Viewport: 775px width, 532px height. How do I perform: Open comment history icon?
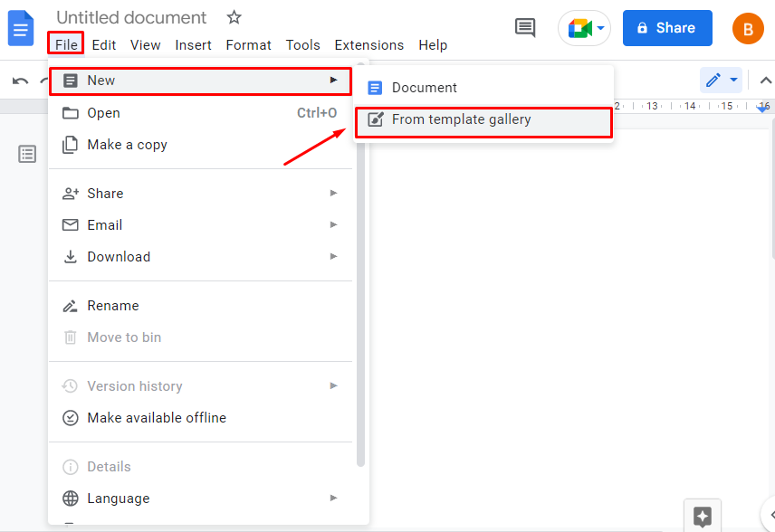(525, 28)
